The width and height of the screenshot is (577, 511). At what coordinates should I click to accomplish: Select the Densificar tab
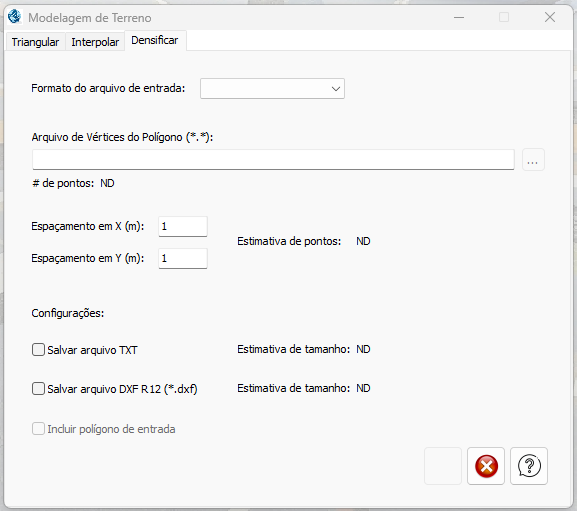click(x=155, y=40)
